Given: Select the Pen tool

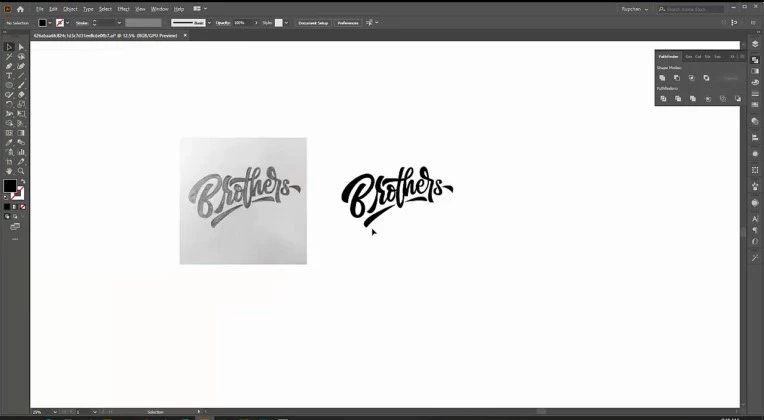Looking at the screenshot, I should click(9, 66).
